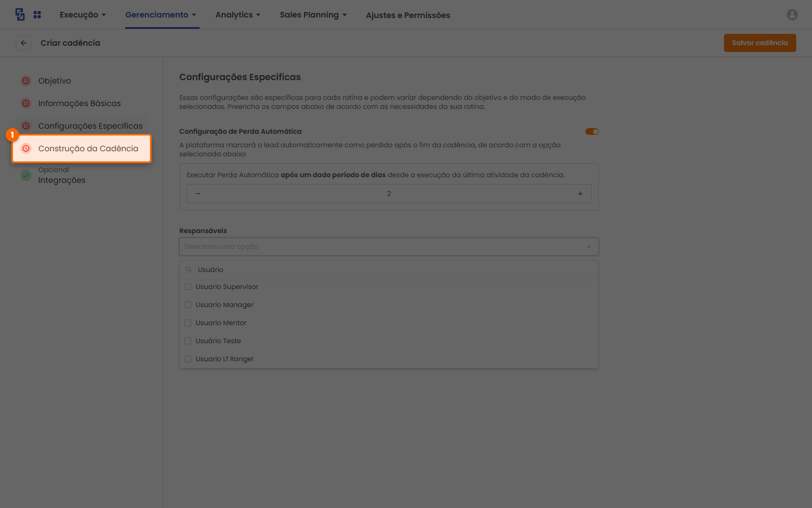Toggle the Configuração de Perda Automática switch
Viewport: 812px width, 508px height.
(592, 132)
